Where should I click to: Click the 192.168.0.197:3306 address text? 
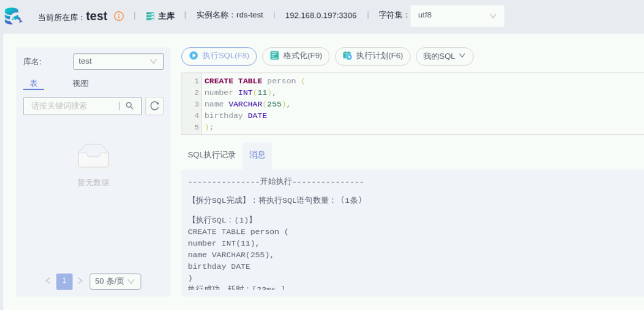click(x=321, y=16)
